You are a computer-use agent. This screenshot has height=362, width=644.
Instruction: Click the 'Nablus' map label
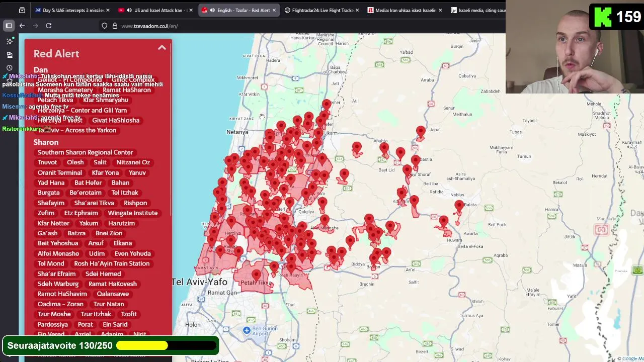(457, 195)
